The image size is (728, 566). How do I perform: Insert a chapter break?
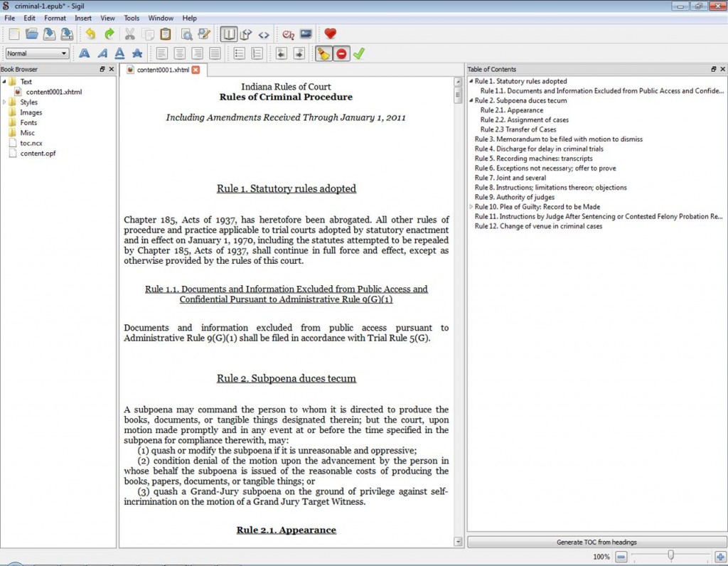click(289, 34)
